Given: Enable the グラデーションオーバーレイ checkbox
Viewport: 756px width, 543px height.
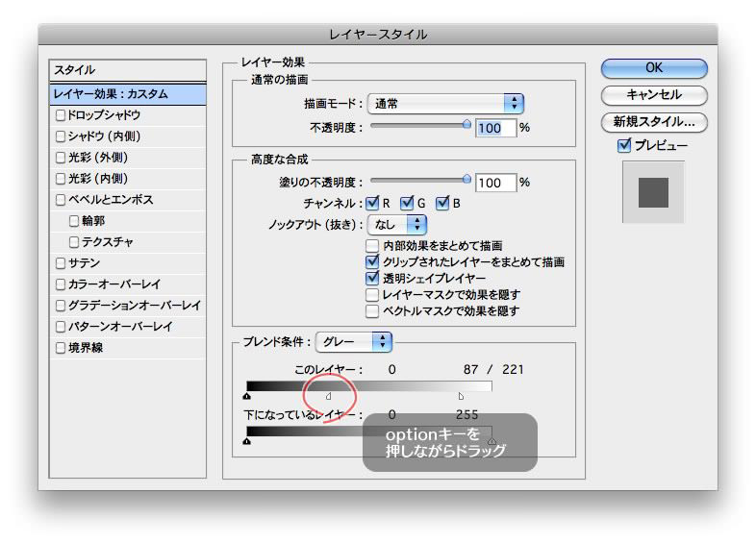Looking at the screenshot, I should [61, 306].
